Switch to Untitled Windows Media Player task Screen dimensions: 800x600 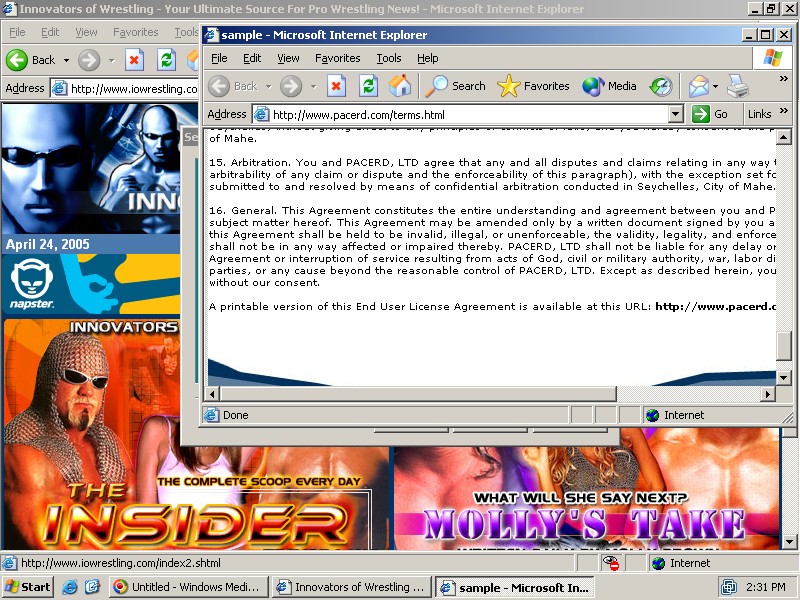click(x=187, y=587)
